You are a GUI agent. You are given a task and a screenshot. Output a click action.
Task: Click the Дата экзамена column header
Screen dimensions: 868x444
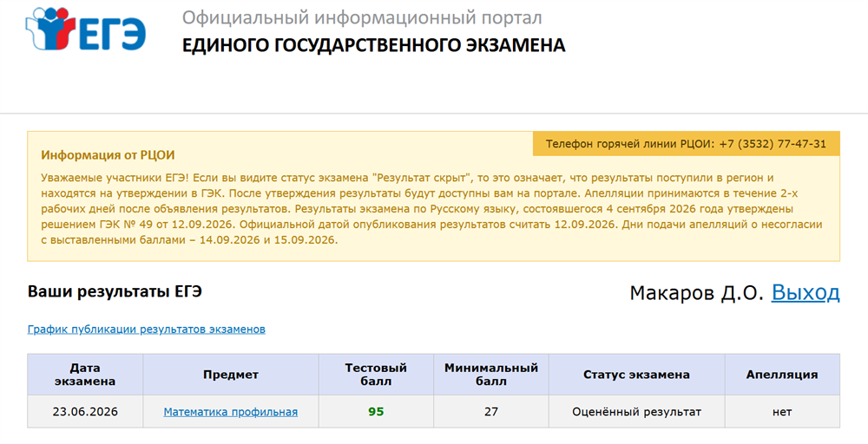(85, 375)
